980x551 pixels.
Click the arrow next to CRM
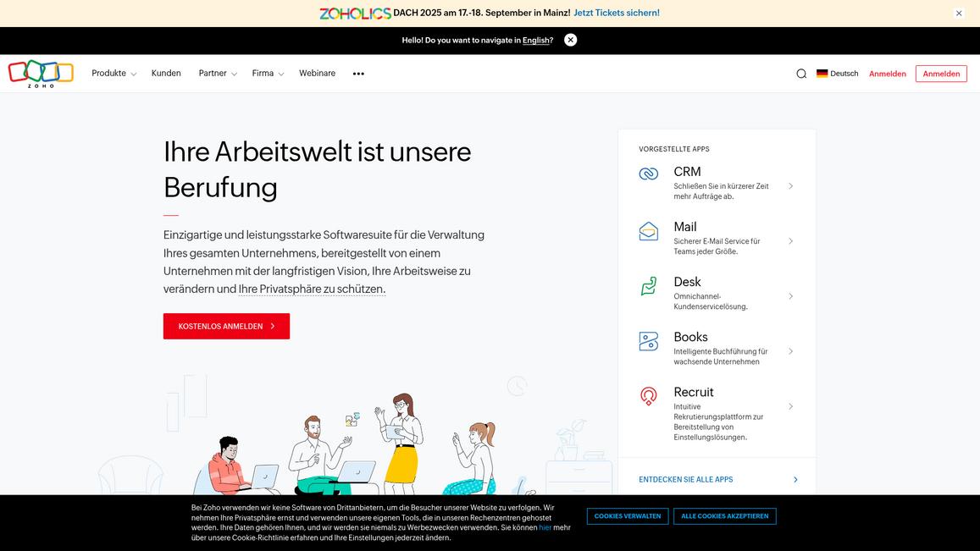(x=790, y=186)
